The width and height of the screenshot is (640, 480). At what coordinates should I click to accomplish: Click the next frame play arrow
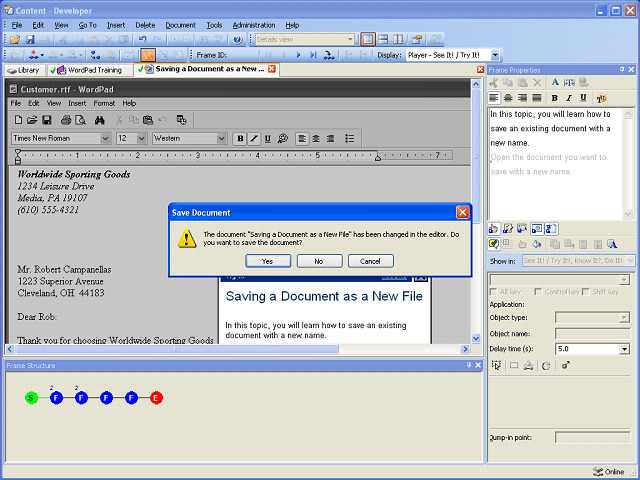[x=298, y=55]
